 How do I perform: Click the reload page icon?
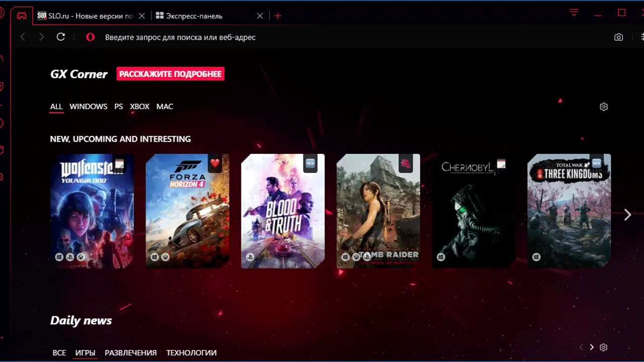pyautogui.click(x=61, y=37)
